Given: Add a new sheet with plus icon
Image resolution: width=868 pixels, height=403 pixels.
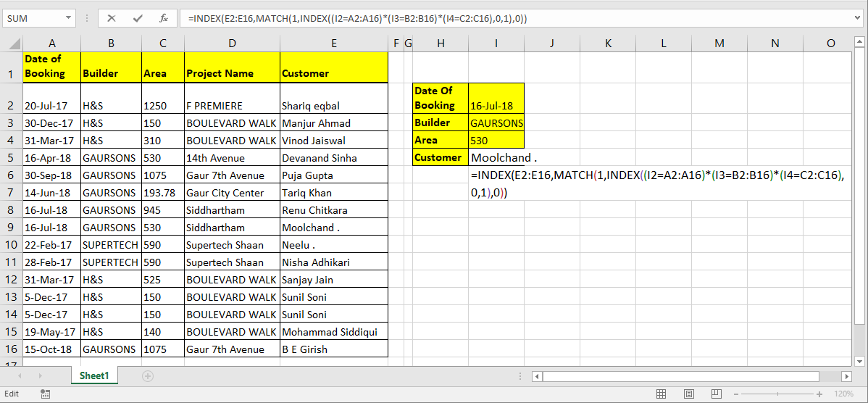Looking at the screenshot, I should (x=147, y=376).
